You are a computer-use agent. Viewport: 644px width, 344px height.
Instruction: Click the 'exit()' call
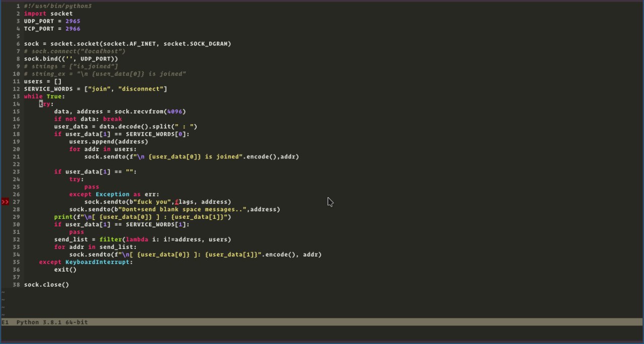[x=65, y=270]
